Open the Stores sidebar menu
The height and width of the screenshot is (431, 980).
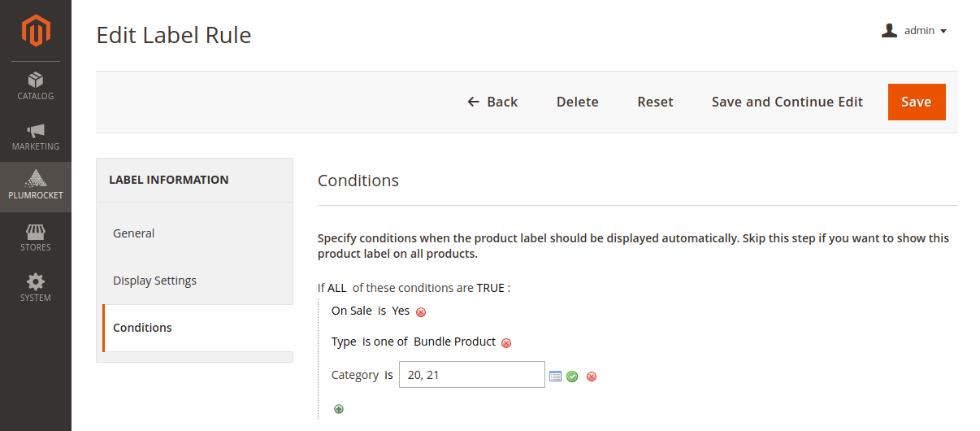[x=36, y=237]
